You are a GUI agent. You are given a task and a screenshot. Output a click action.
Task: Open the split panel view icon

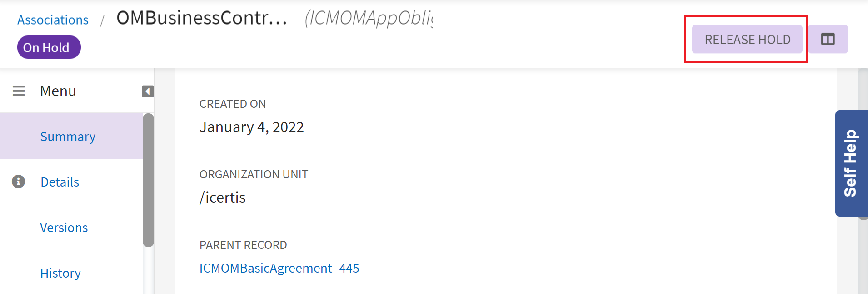pos(828,40)
